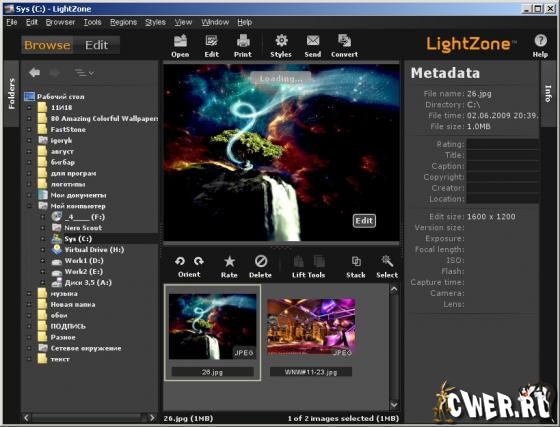The image size is (560, 427).
Task: Click the Lift Tools paste icon
Action: (x=319, y=262)
